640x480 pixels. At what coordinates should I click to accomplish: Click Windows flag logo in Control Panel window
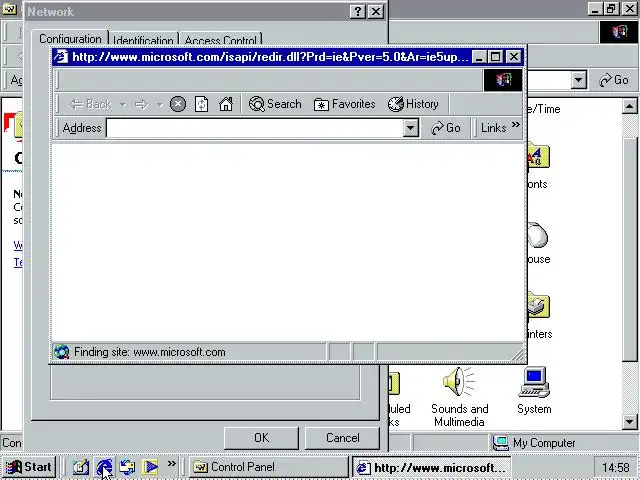pos(618,32)
